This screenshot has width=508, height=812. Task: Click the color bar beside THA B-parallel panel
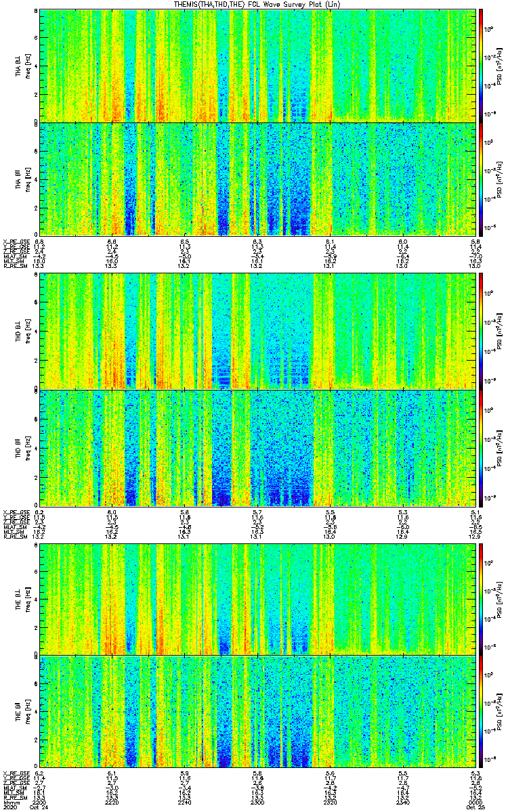pyautogui.click(x=480, y=179)
